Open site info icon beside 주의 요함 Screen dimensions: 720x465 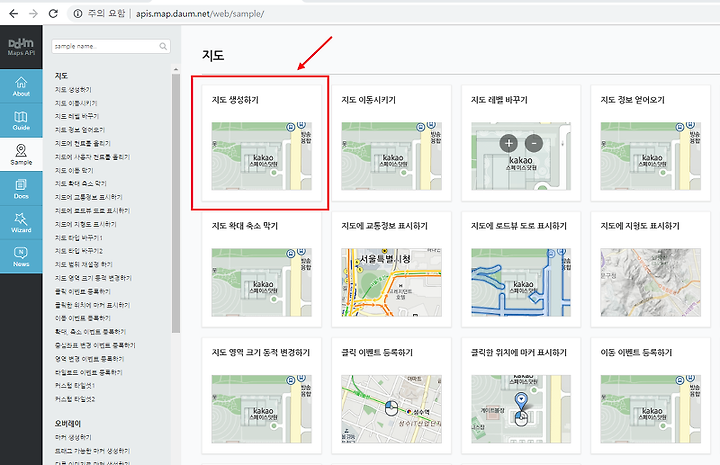click(78, 14)
